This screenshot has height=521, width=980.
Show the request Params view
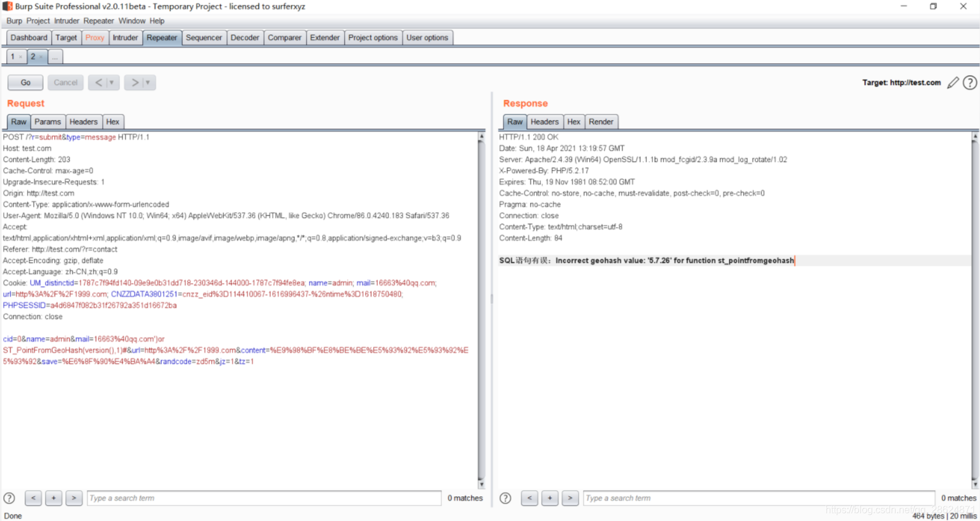click(x=48, y=122)
